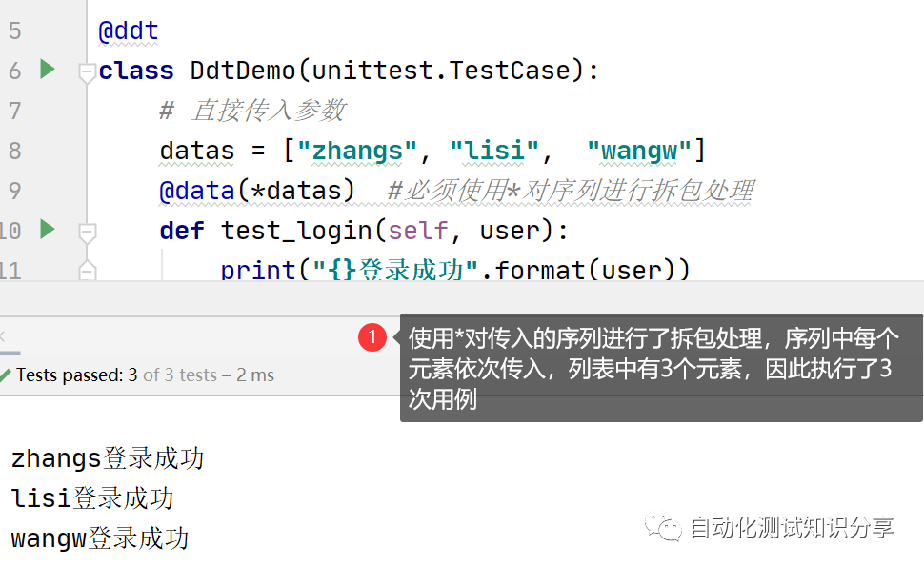924x568 pixels.
Task: Click the @data decorator on line 9
Action: (196, 191)
